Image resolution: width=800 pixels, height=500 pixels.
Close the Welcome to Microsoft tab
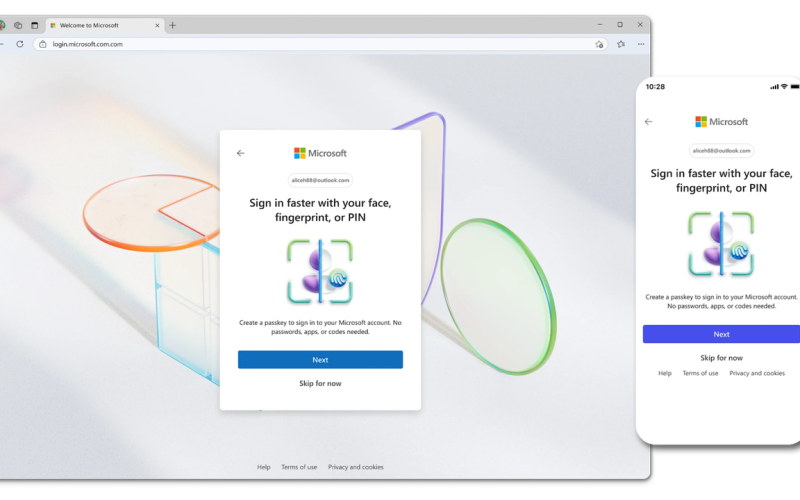[x=157, y=25]
